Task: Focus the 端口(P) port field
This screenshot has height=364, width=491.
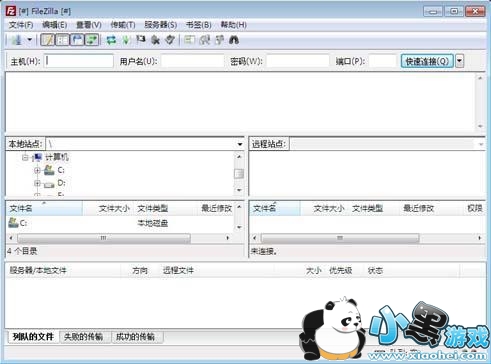Action: (x=383, y=61)
